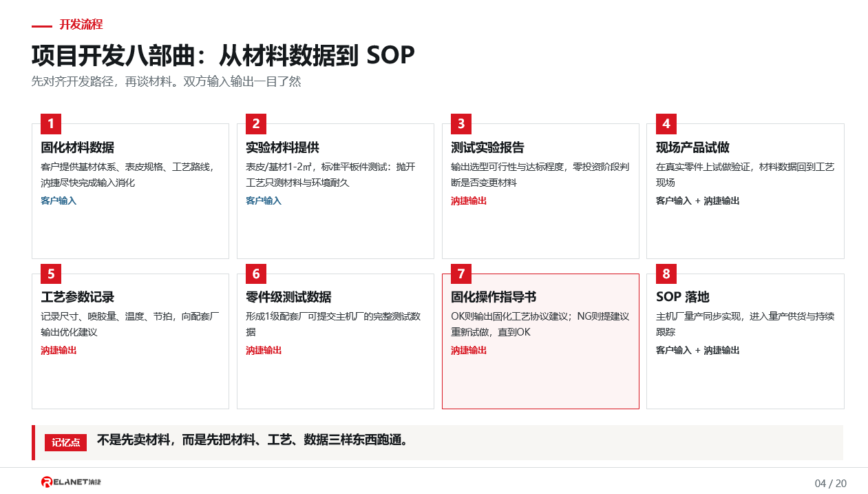Viewport: 868px width, 494px height.
Task: Click the RELANET logo in the footer
Action: [x=71, y=482]
